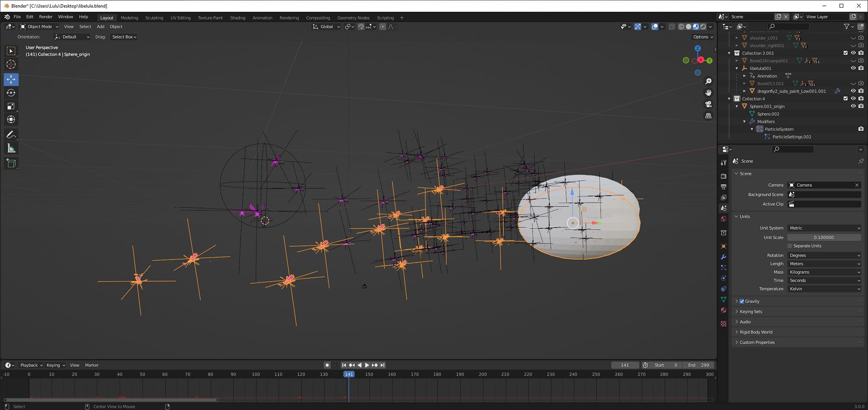Open the Rotation Degrees dropdown
Image resolution: width=868 pixels, height=410 pixels.
coord(824,255)
